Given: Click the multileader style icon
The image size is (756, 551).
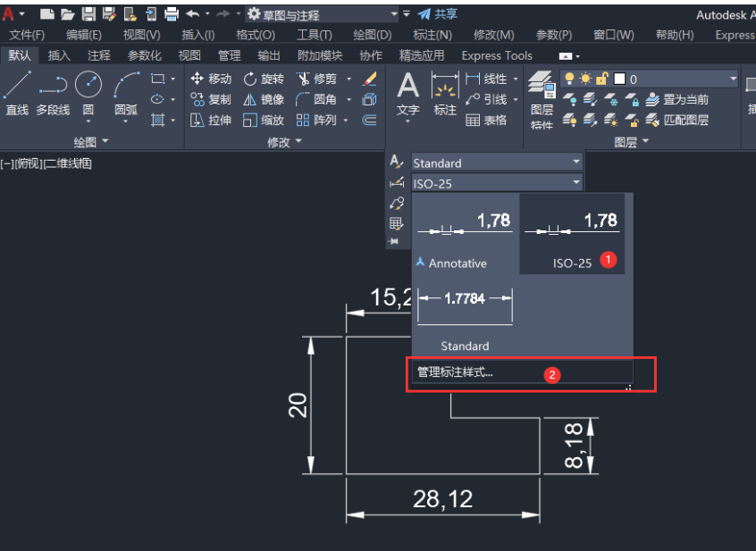Looking at the screenshot, I should tap(397, 204).
